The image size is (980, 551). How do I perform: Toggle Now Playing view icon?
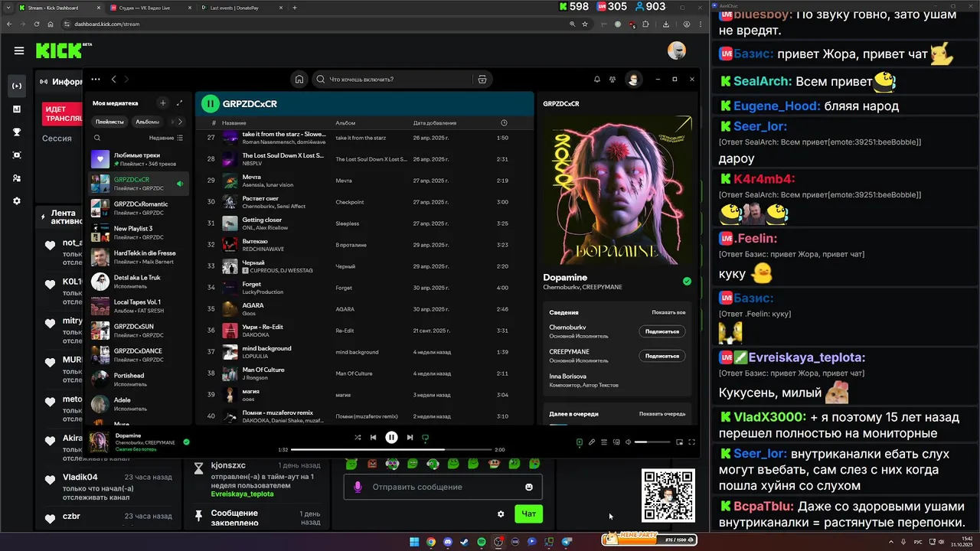click(x=580, y=442)
